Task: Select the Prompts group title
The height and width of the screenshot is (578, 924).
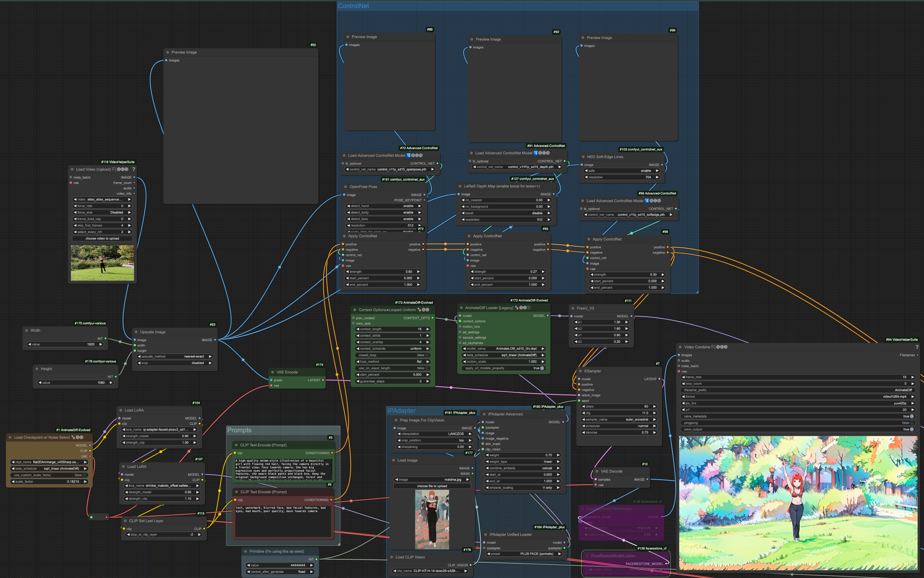Action: pos(239,430)
